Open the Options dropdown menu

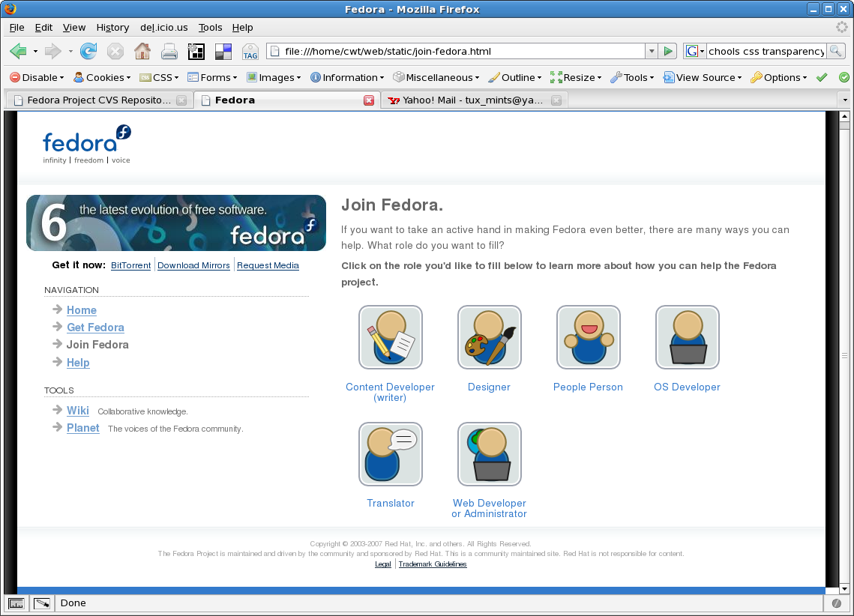(779, 77)
